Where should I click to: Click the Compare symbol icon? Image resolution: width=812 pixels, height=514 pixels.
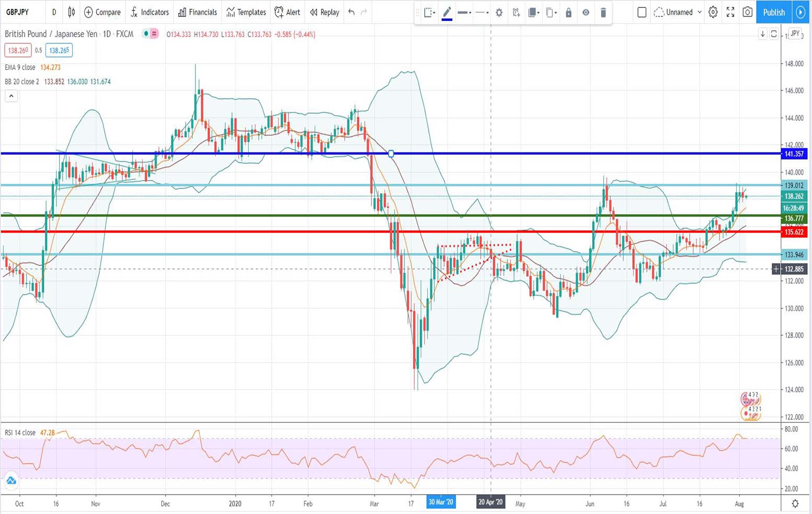pyautogui.click(x=102, y=12)
